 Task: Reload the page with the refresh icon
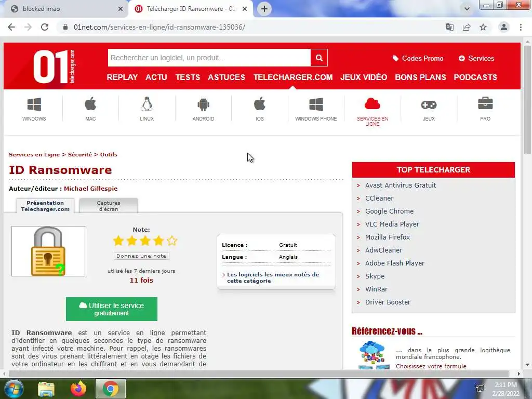pos(45,27)
